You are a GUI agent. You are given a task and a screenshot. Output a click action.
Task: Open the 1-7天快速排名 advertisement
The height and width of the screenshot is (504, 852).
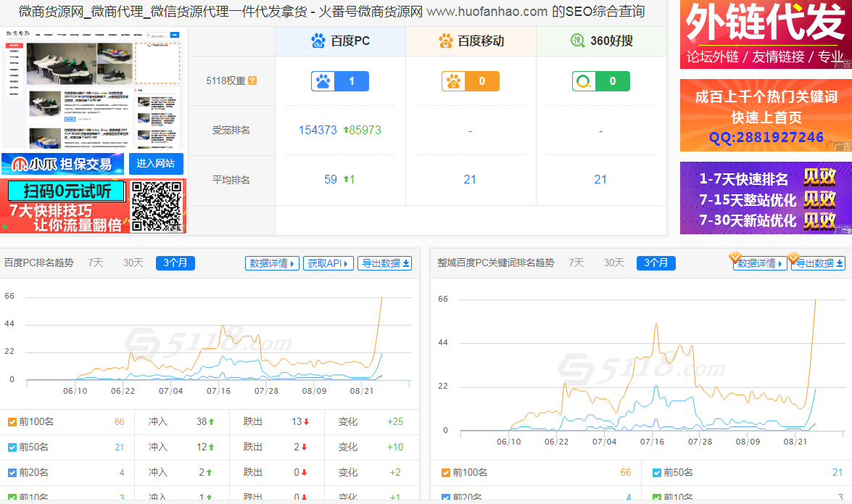click(x=766, y=198)
